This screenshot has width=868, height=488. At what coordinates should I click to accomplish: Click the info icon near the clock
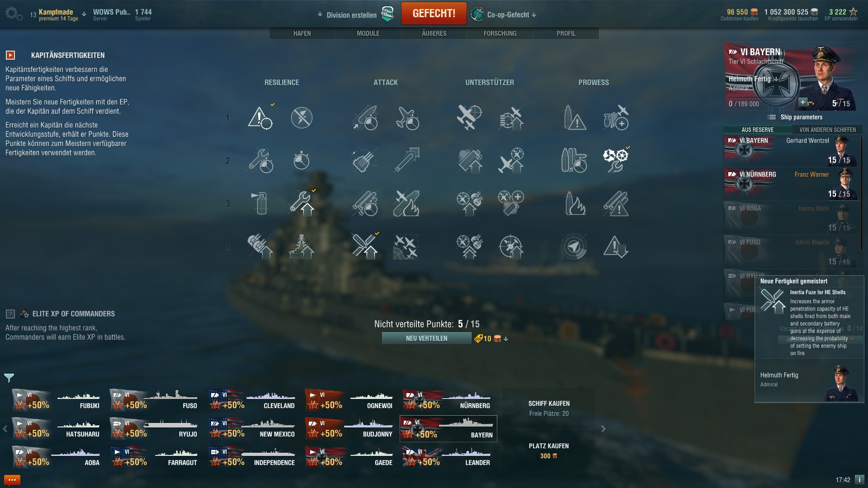click(859, 479)
